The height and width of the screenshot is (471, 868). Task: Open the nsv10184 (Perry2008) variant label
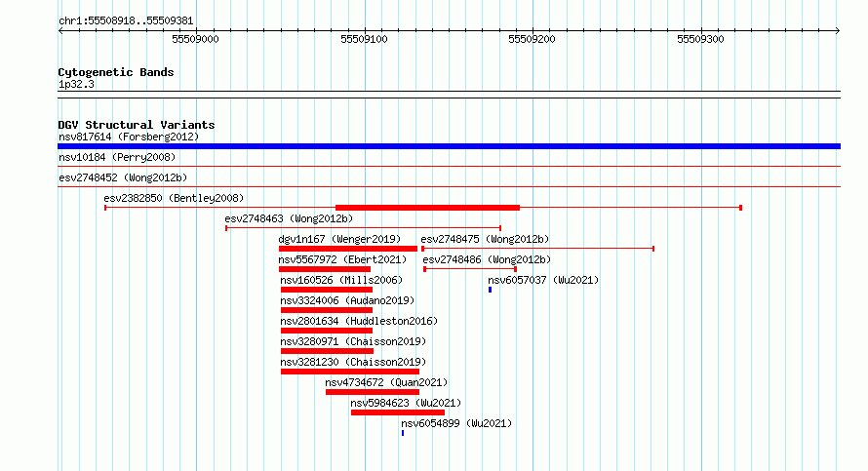click(117, 157)
